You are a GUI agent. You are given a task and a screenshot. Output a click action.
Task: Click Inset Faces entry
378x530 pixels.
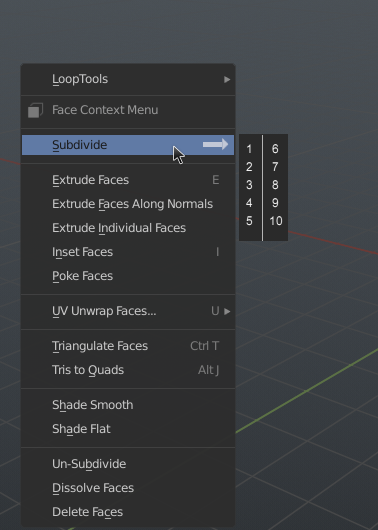tap(128, 252)
